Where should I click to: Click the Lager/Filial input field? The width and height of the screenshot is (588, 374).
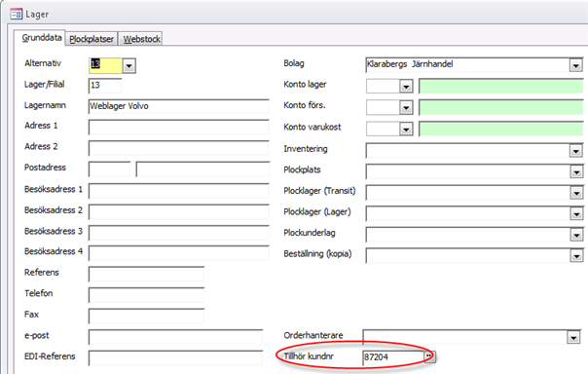105,86
